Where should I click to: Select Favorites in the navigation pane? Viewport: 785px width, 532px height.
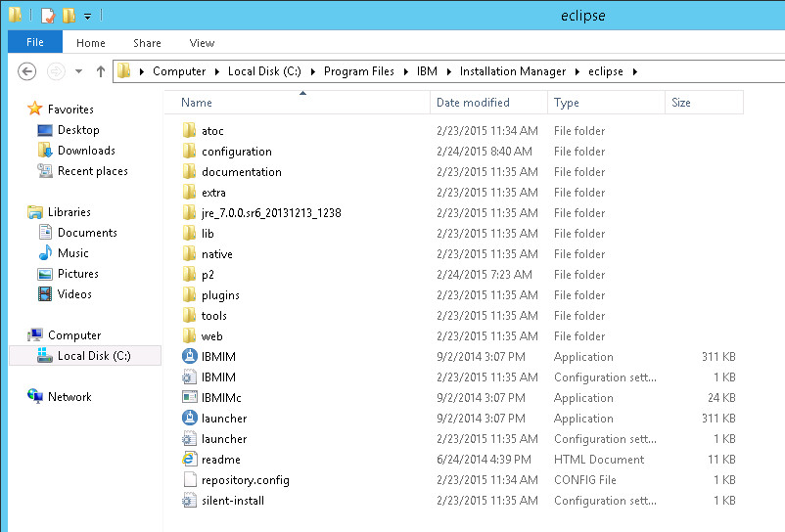point(70,109)
